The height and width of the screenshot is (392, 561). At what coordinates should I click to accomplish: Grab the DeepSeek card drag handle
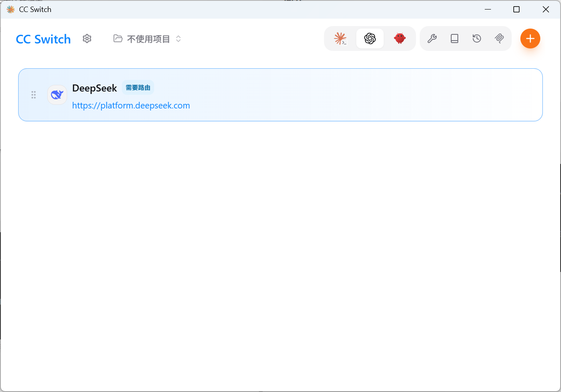[x=34, y=95]
